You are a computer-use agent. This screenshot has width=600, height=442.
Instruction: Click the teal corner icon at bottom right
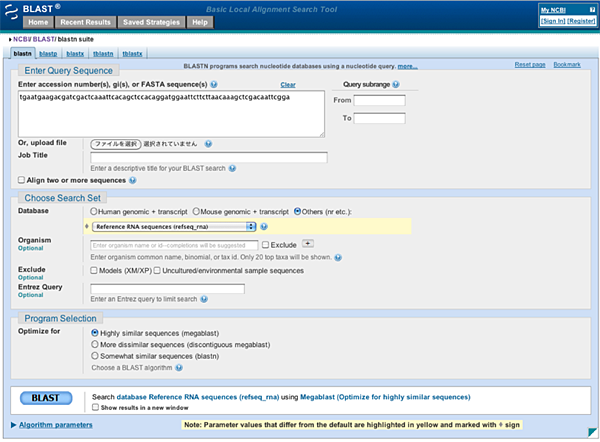click(592, 432)
